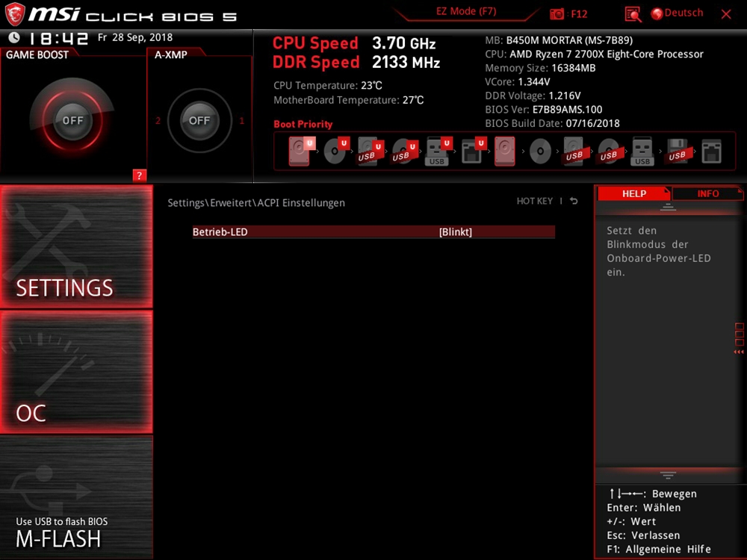
Task: Open the M-FLASH BIOS flashing menu
Action: pos(77,497)
